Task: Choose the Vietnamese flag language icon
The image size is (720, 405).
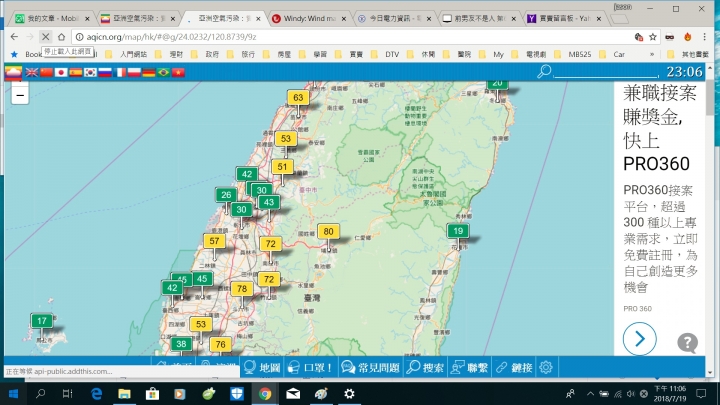Action: coord(178,72)
